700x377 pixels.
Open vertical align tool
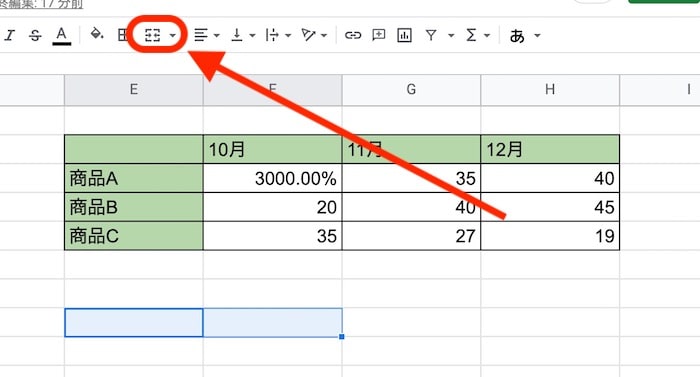[x=237, y=35]
